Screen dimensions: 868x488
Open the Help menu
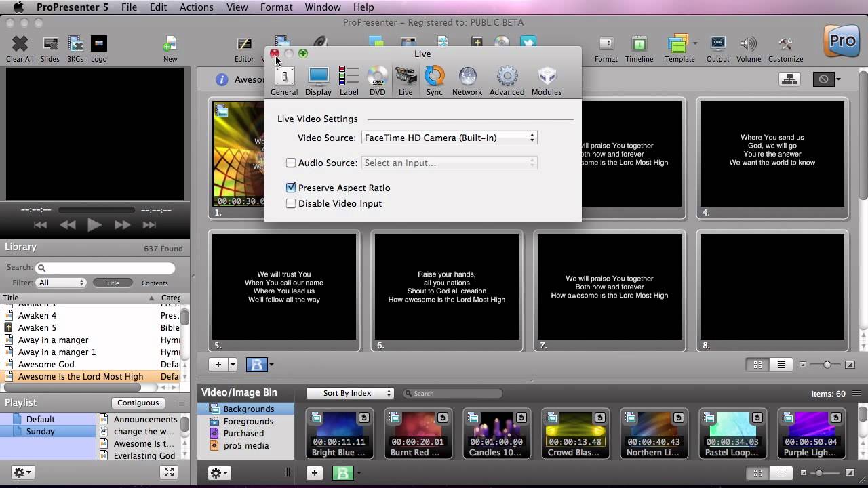click(x=363, y=7)
